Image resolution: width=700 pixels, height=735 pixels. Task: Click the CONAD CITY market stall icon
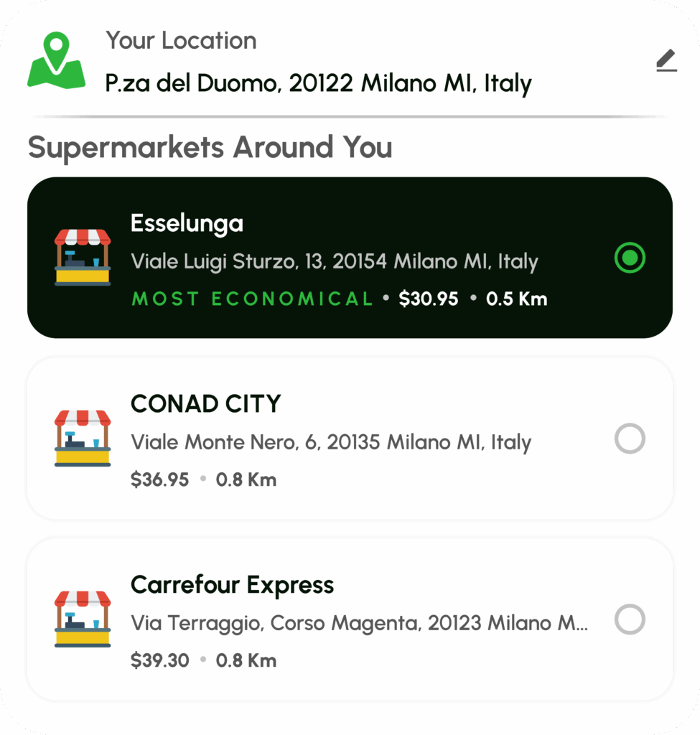click(83, 439)
